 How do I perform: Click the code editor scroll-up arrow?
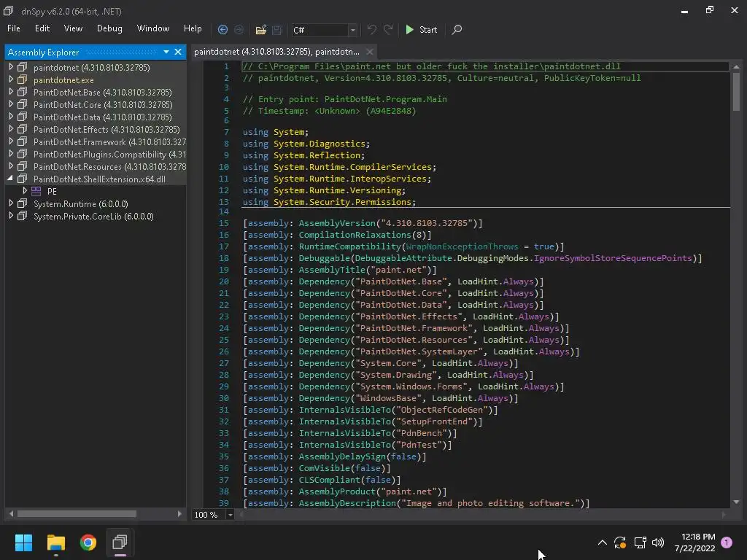tap(736, 66)
